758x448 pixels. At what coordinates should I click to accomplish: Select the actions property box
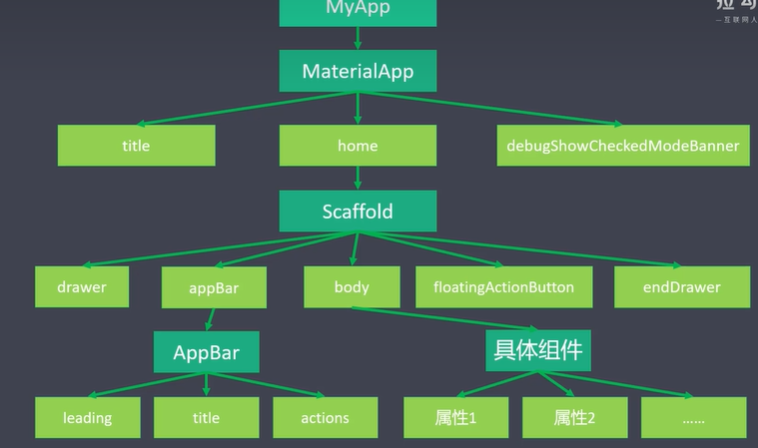click(324, 418)
